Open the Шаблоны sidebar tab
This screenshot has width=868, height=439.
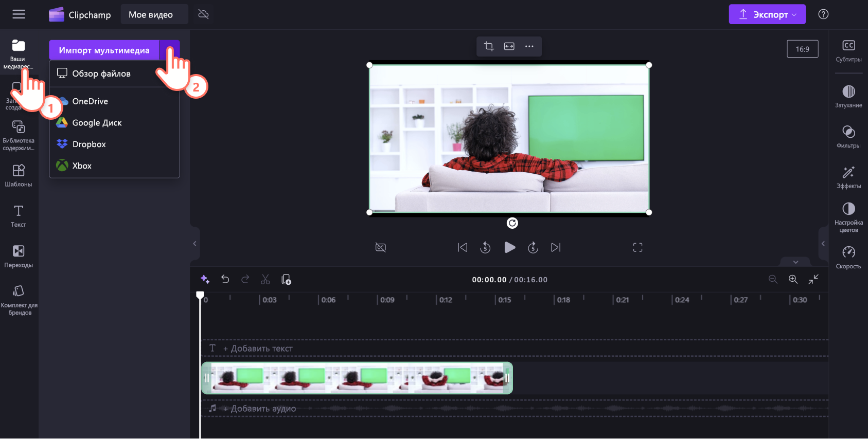[x=19, y=175]
